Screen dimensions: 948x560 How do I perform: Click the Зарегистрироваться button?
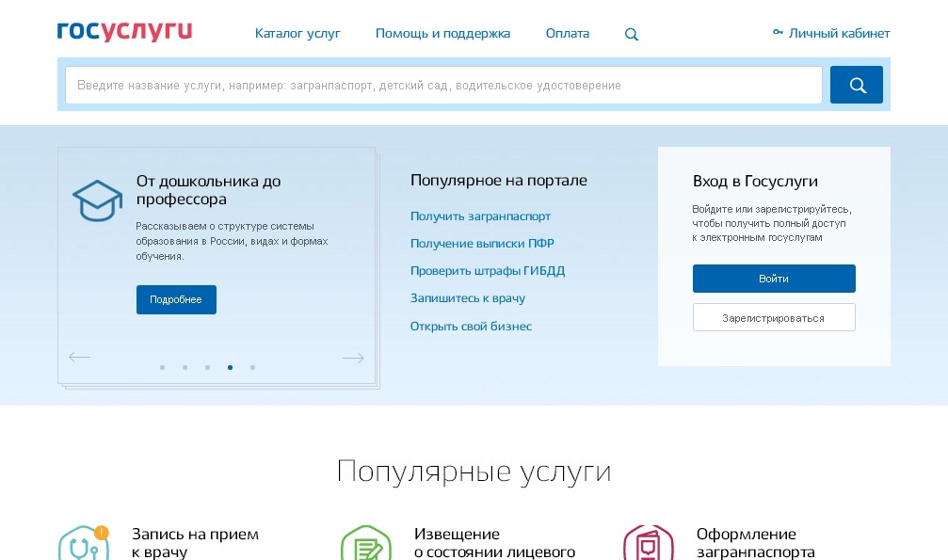pos(774,317)
